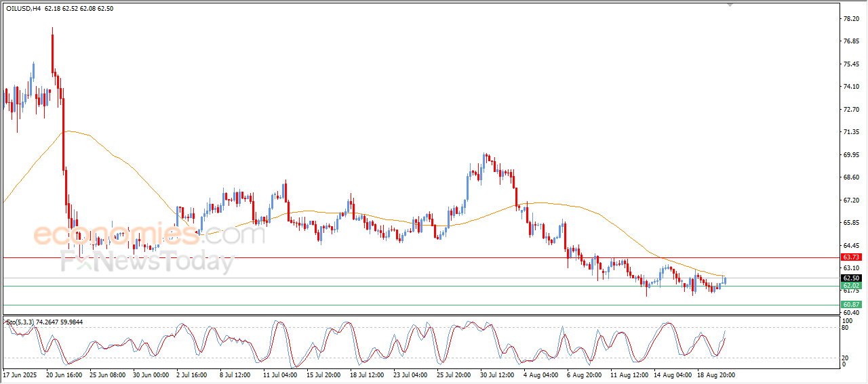This screenshot has height=384, width=868.
Task: Click the 2 Jul 16:00 time label
Action: [193, 375]
